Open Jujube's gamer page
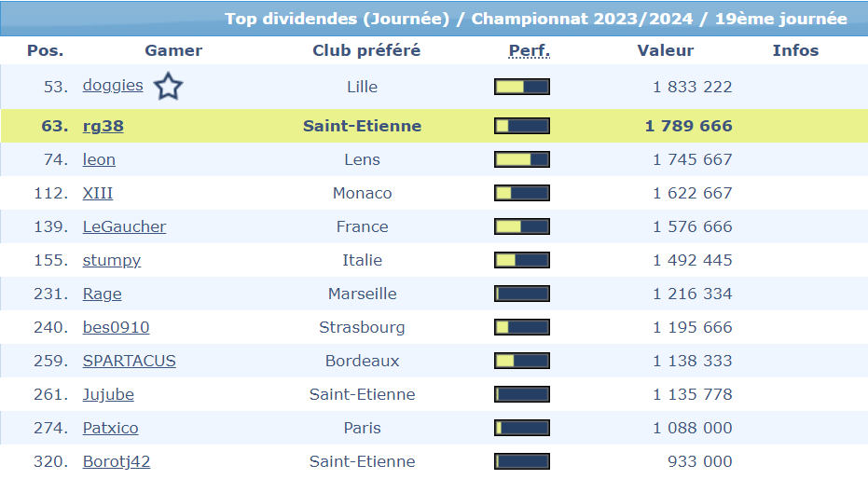Screen dimensions: 868x479 tap(108, 394)
